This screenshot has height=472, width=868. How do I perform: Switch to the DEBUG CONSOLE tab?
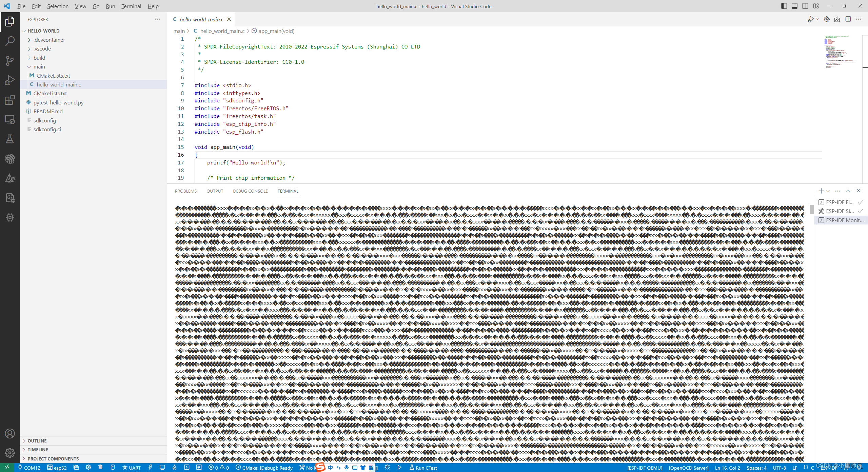point(250,191)
